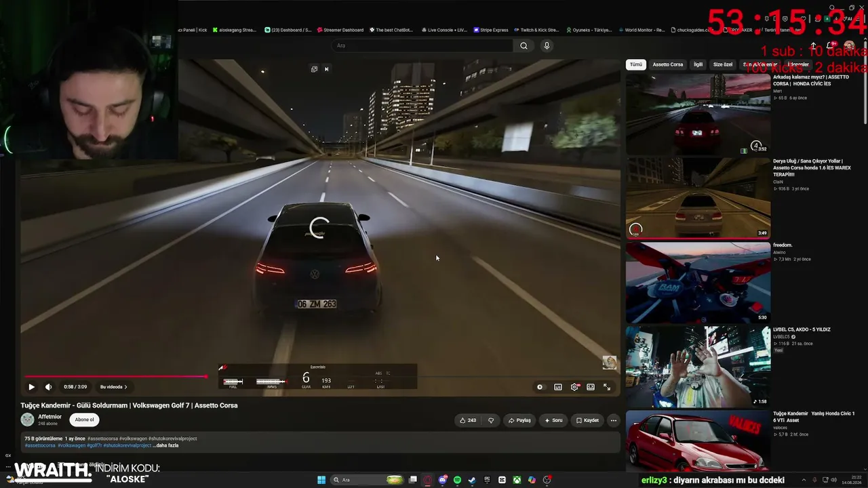
Task: Open YouTube notifications bell
Action: click(830, 45)
